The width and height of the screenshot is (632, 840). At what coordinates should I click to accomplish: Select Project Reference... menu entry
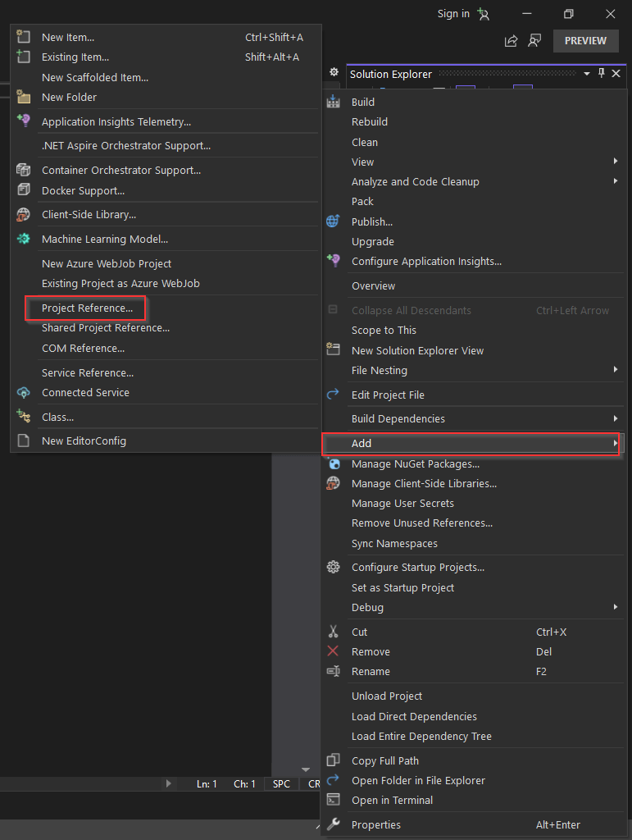(x=85, y=308)
